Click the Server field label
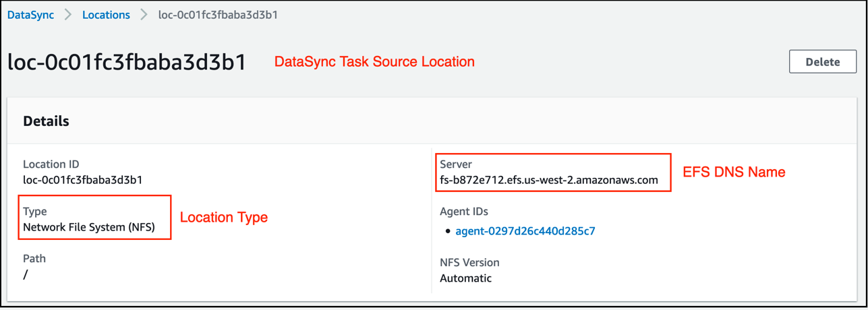Screen dimensions: 868x310 point(456,164)
